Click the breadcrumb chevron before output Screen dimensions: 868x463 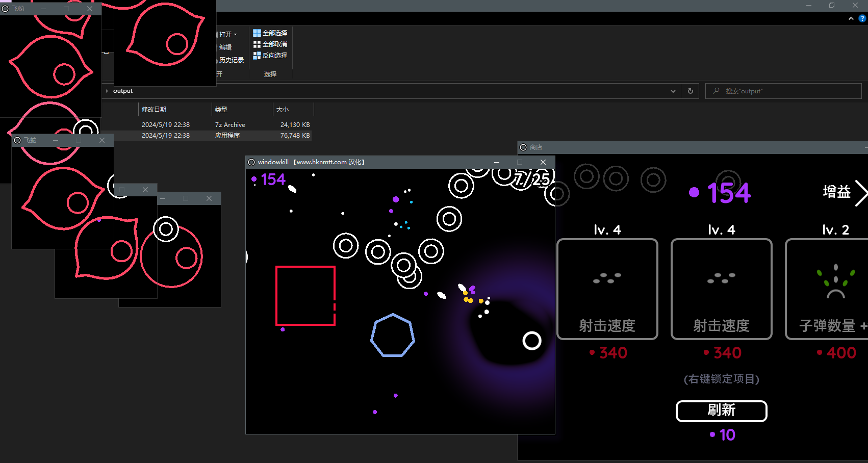pyautogui.click(x=107, y=91)
